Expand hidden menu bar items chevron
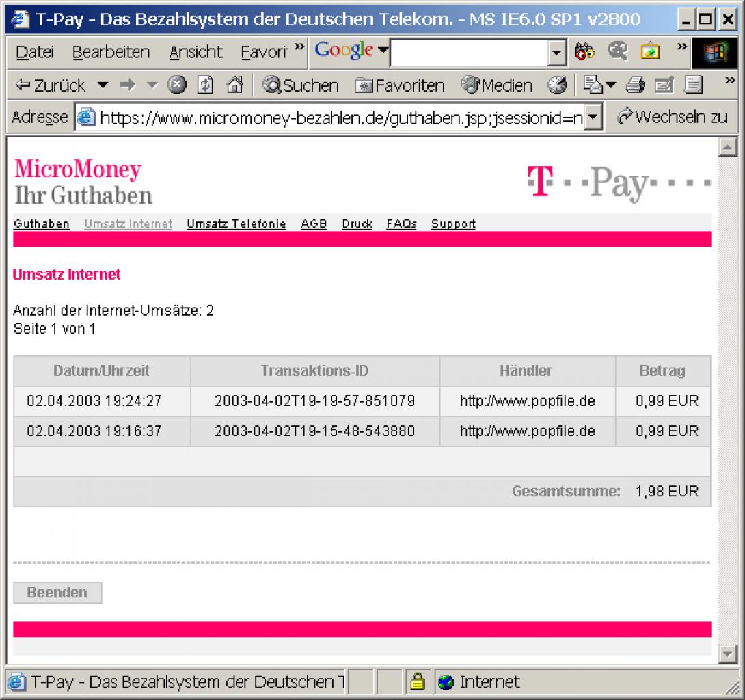Viewport: 745px width, 700px height. [x=299, y=46]
